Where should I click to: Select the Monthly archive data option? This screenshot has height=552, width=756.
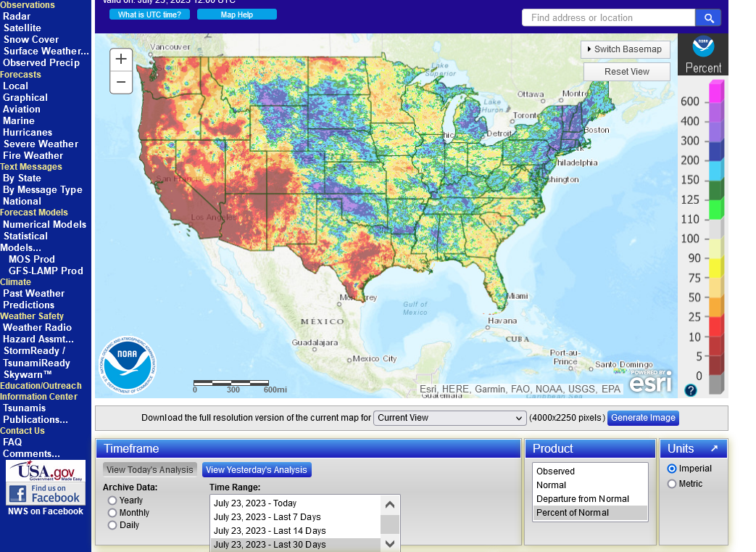coord(112,512)
